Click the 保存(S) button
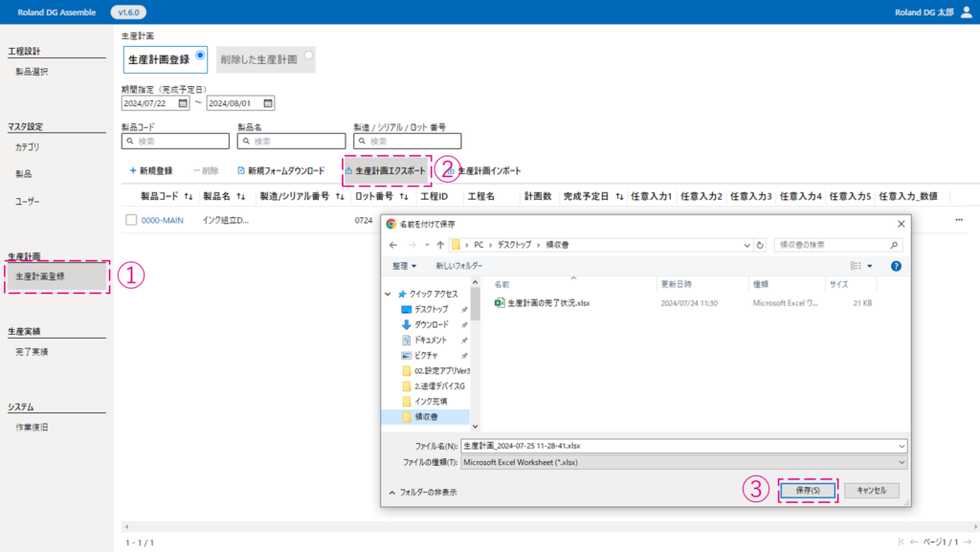Viewport: 980px width, 552px height. click(x=808, y=490)
